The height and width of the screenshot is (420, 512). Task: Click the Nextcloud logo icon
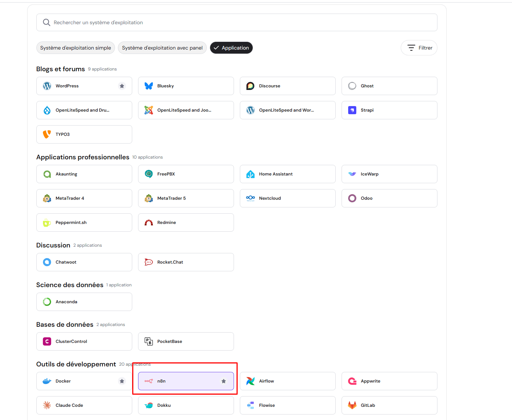[x=250, y=198]
